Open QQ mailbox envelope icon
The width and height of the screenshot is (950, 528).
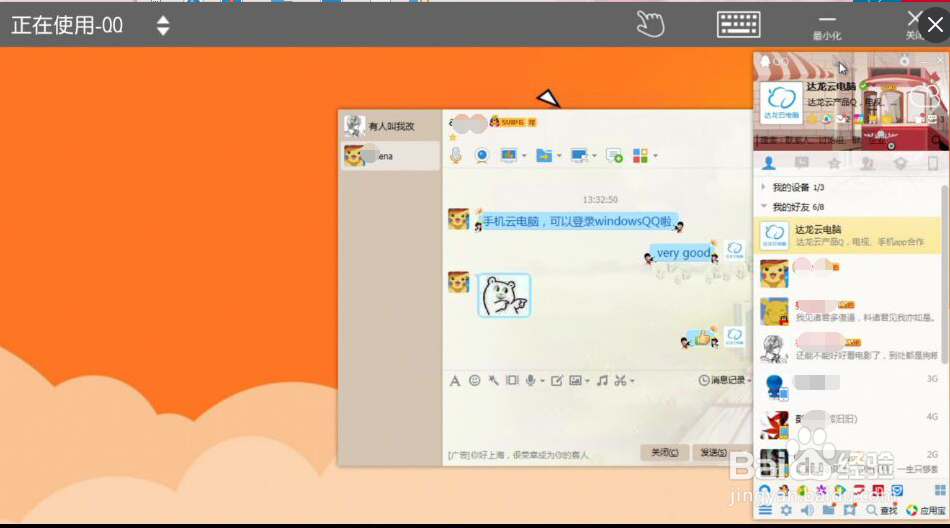(842, 119)
